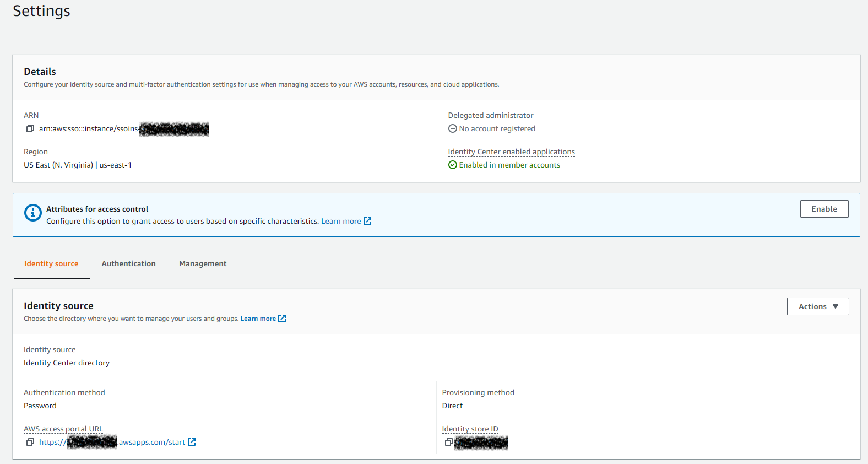Expand the Actions dropdown menu
Viewport: 868px width, 464px height.
click(x=818, y=306)
